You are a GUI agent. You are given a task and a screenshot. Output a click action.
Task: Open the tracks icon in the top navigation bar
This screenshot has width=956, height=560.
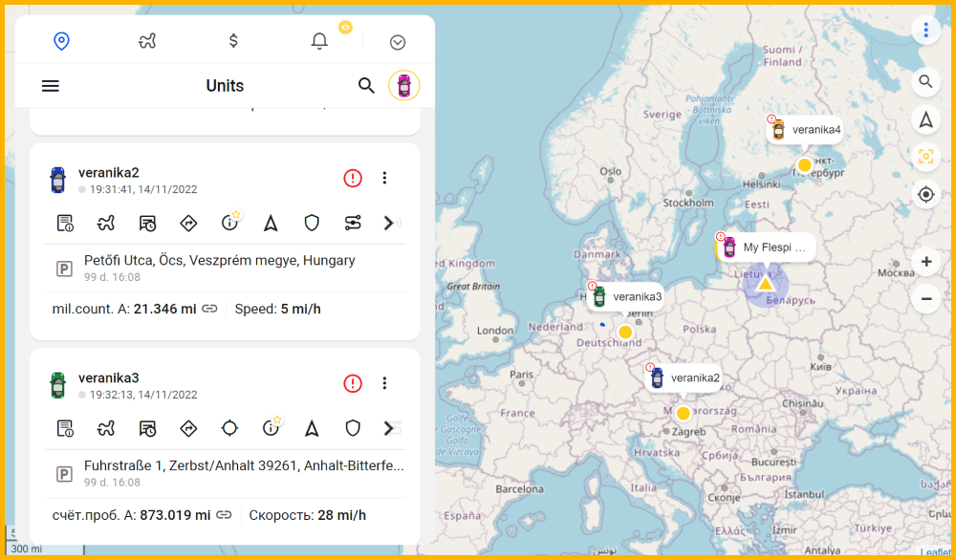(x=147, y=41)
